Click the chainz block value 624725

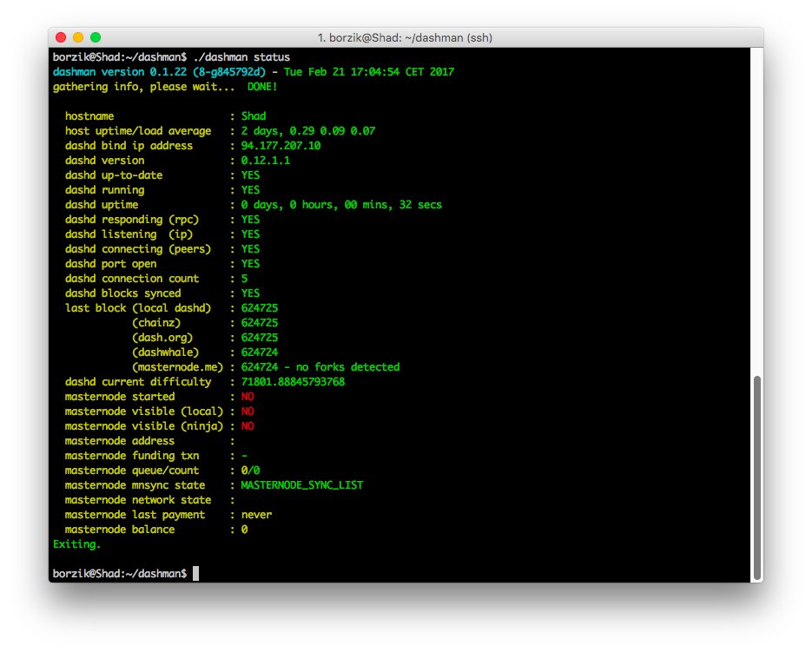260,323
